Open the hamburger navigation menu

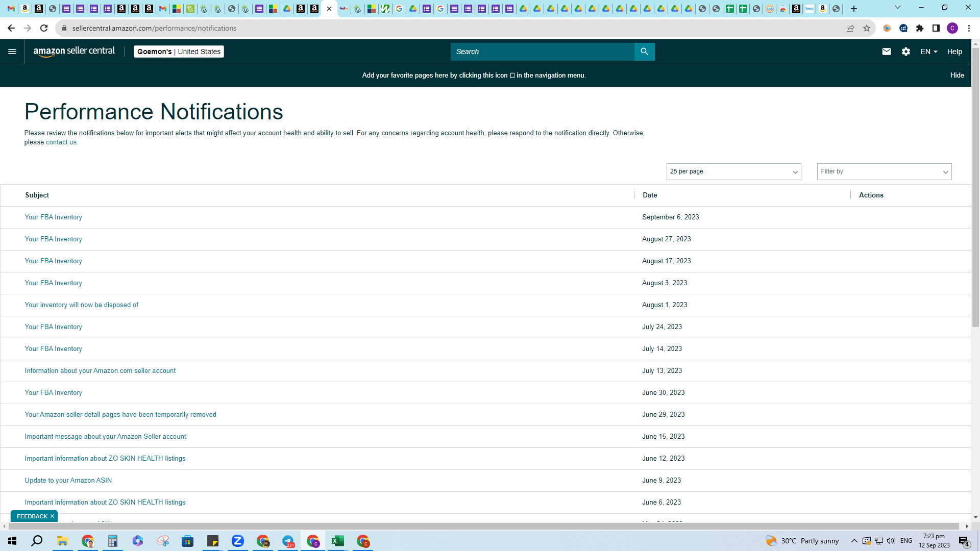pos(12,52)
